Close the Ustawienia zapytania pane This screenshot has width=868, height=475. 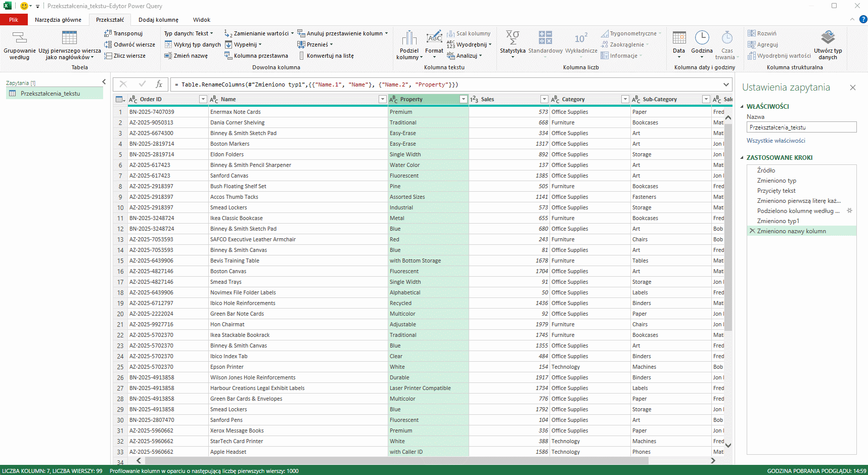pyautogui.click(x=853, y=88)
